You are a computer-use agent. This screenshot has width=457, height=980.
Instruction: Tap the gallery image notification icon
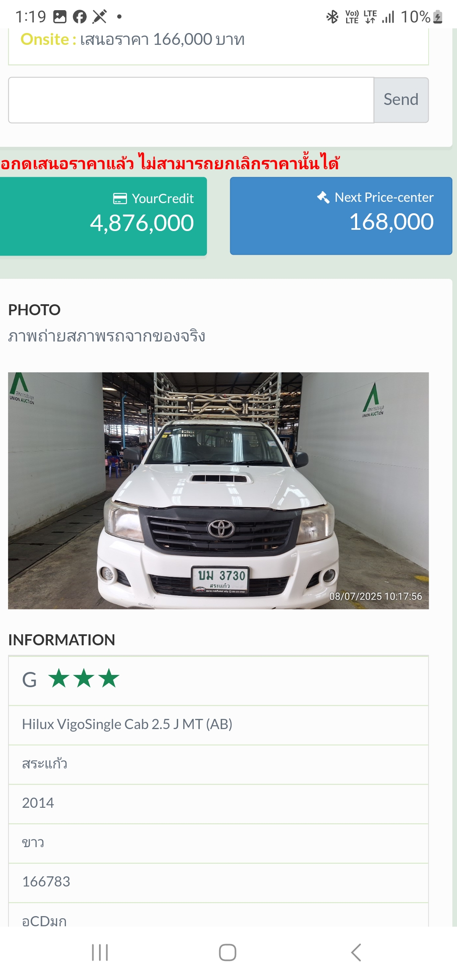(x=60, y=17)
